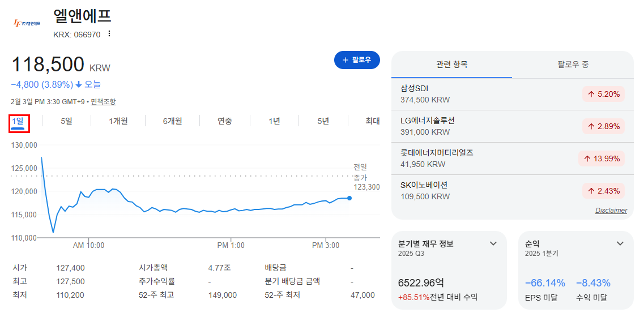Click the 13.99% change badge

tap(602, 158)
